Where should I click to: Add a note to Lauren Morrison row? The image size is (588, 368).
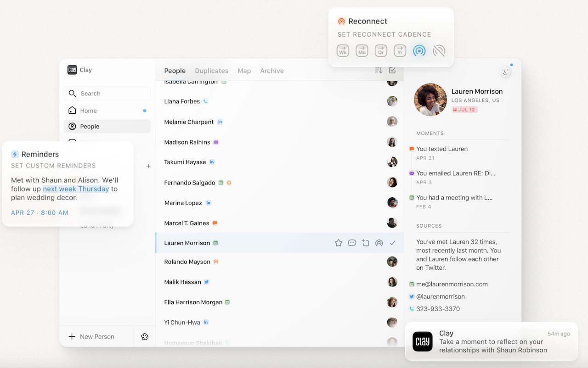pyautogui.click(x=352, y=243)
